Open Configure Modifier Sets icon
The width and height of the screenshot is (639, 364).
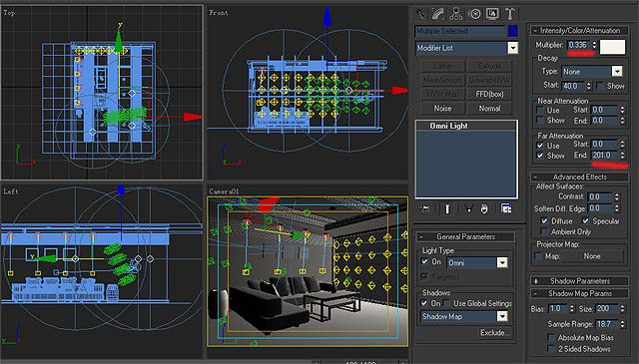click(x=506, y=208)
